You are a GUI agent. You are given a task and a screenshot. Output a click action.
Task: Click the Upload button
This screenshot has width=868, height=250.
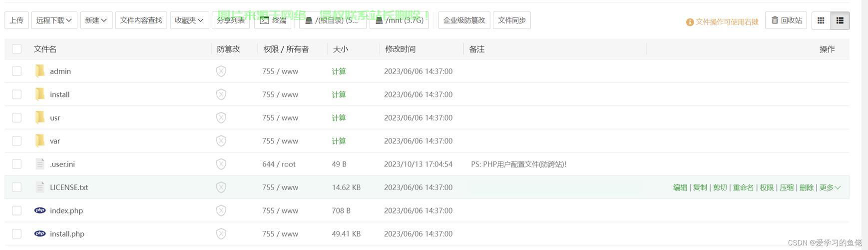click(16, 20)
